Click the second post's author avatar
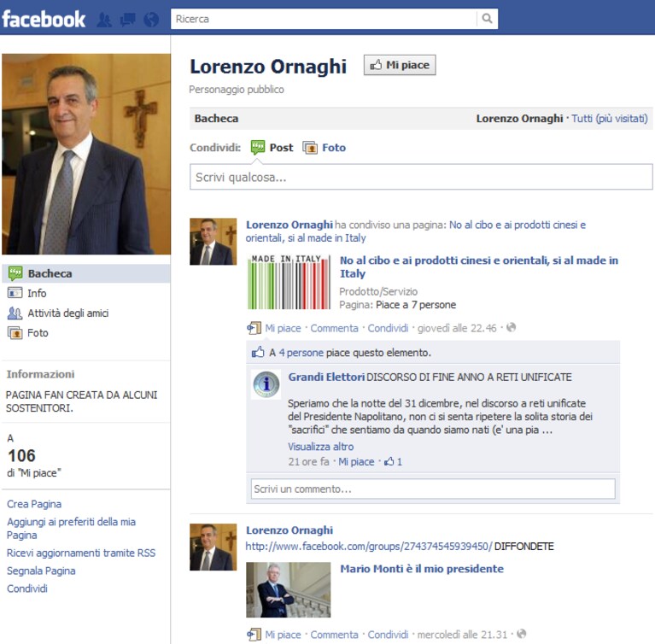The image size is (655, 644). [x=213, y=547]
